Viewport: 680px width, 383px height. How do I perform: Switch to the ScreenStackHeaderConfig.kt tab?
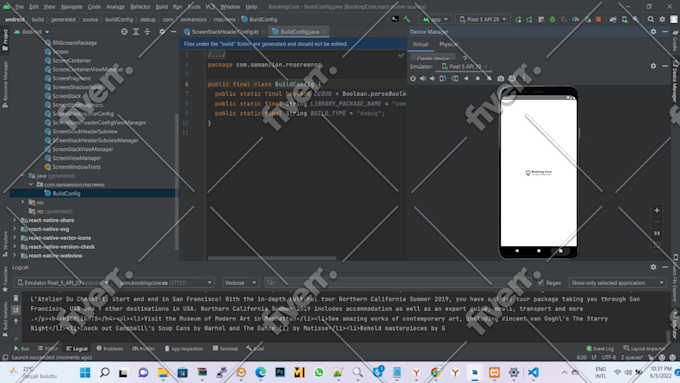[x=225, y=32]
